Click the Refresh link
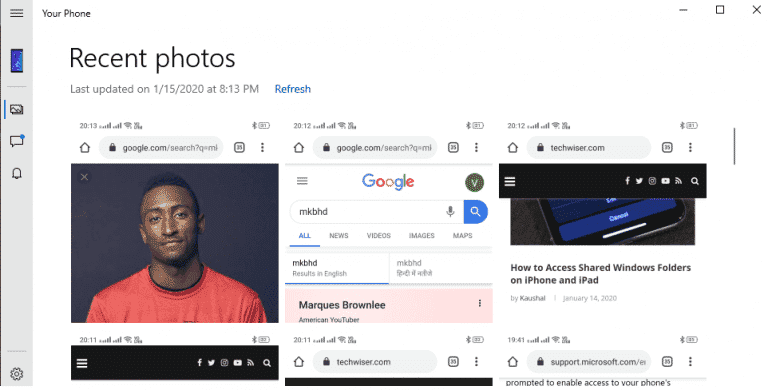 [292, 89]
